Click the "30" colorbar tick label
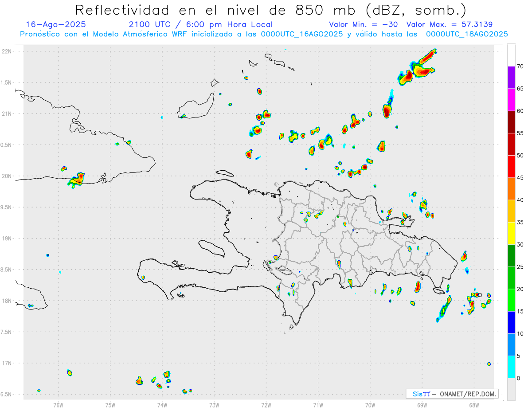This screenshot has width=532, height=411. point(520,245)
